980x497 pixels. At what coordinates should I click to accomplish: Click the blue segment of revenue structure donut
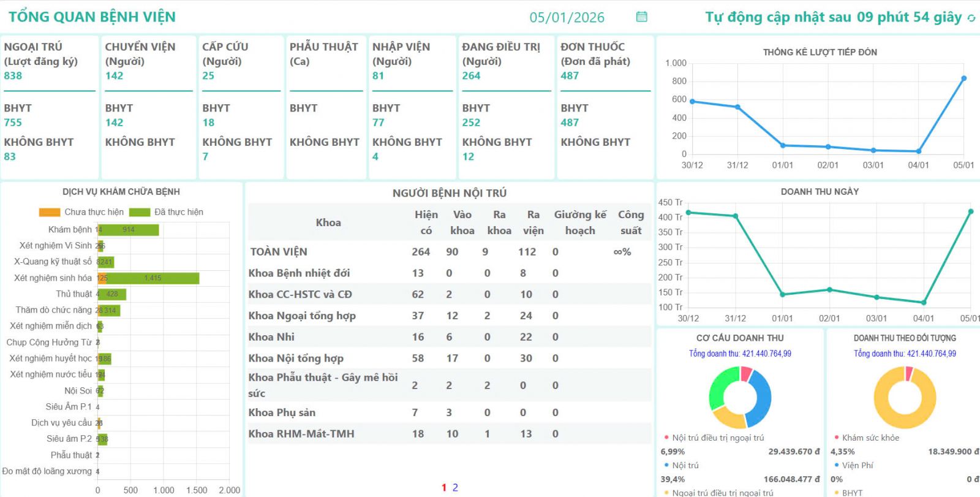761,397
